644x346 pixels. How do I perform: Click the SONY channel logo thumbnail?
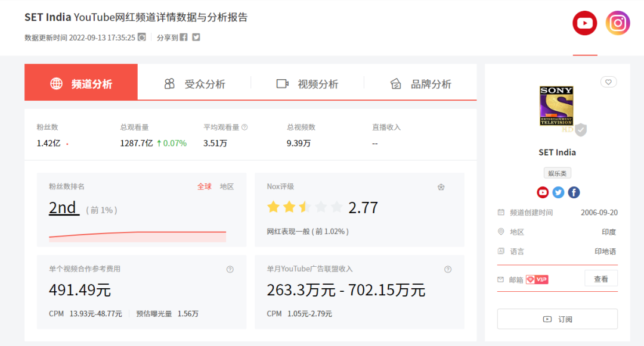click(x=556, y=106)
